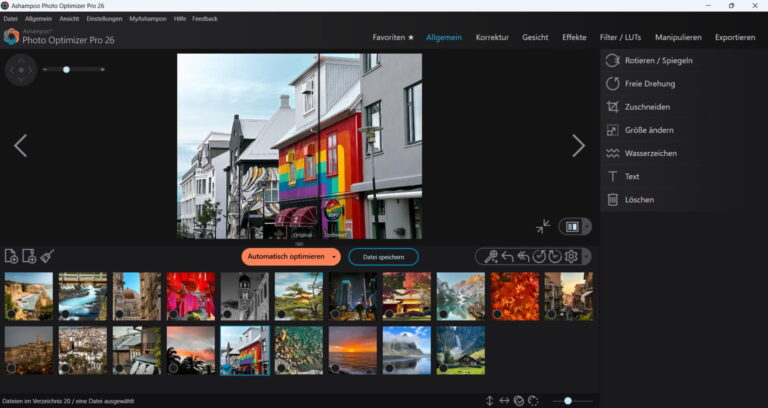Open the Einstellungen menu

pyautogui.click(x=104, y=19)
